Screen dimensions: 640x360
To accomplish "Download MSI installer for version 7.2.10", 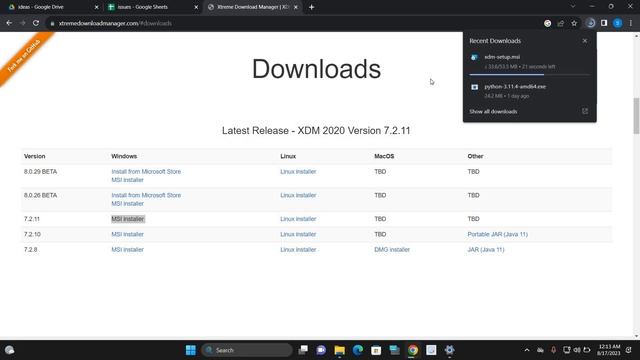I will coord(127,234).
